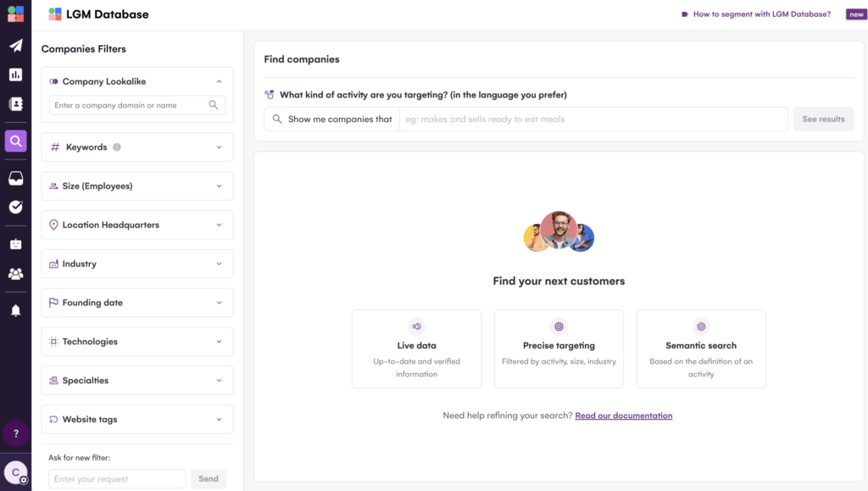Screen dimensions: 868x491
Task: Expand the Size (Employees) filter
Action: (219, 187)
